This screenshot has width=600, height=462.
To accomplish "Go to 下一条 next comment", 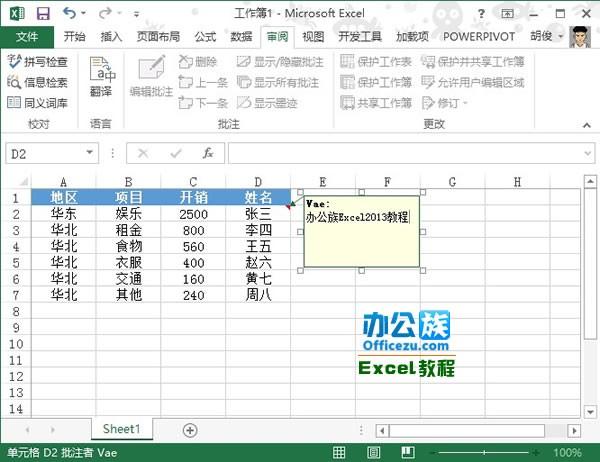I will pyautogui.click(x=203, y=103).
